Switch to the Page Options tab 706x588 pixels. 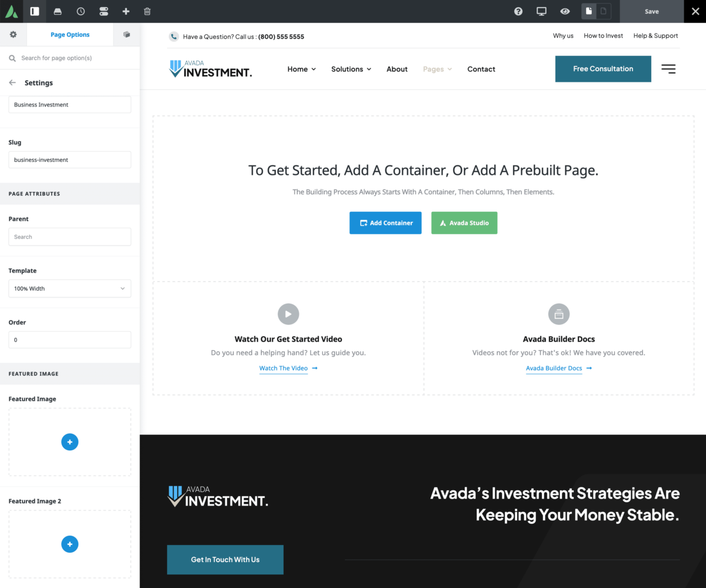(x=69, y=35)
